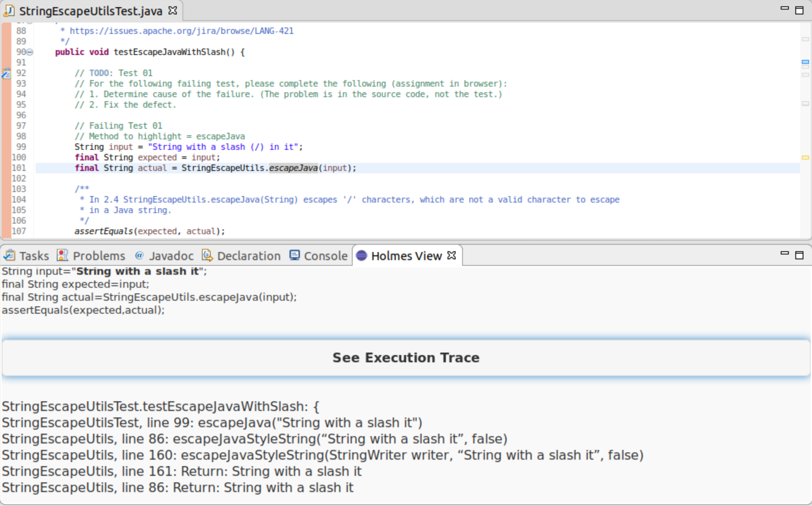Click the Console monitor icon
The image size is (812, 506).
[x=294, y=256]
